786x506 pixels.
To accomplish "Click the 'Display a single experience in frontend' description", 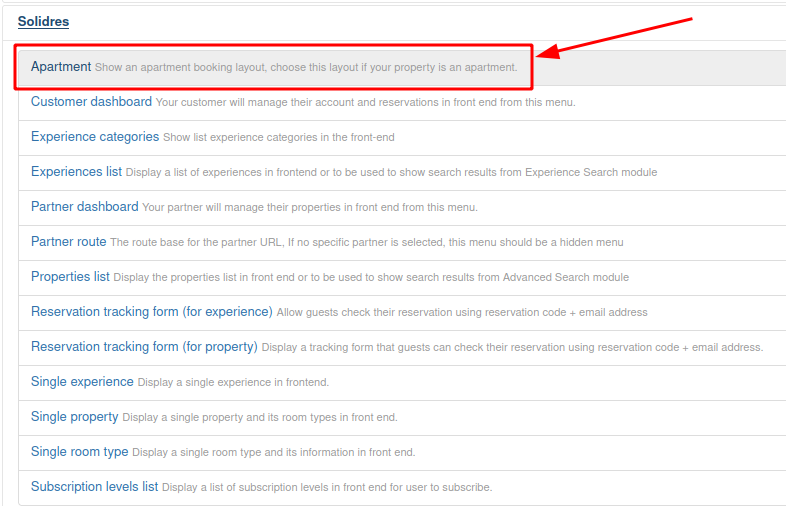I will [233, 383].
